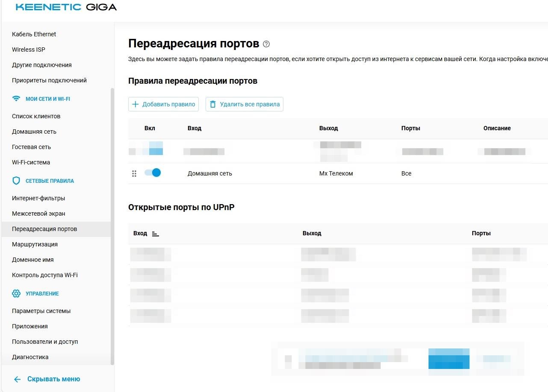Image resolution: width=548 pixels, height=392 pixels.
Task: Click the help question mark icon beside title
Action: 266,44
